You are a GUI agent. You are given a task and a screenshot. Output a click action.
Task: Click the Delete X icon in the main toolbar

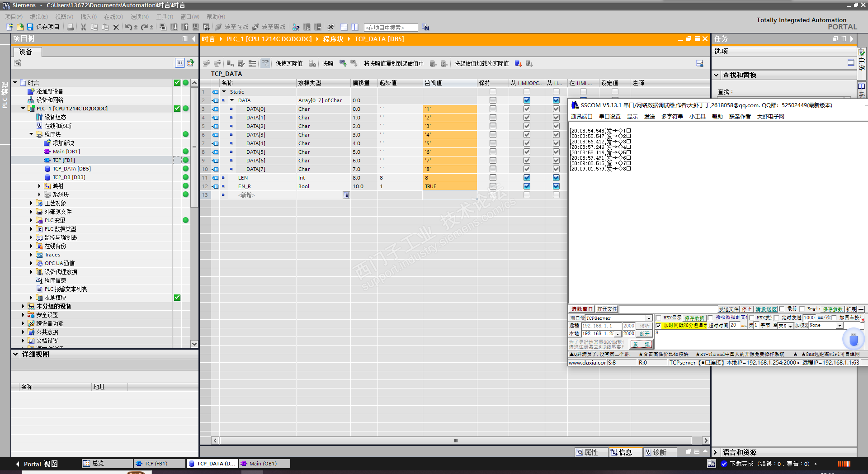click(x=116, y=27)
